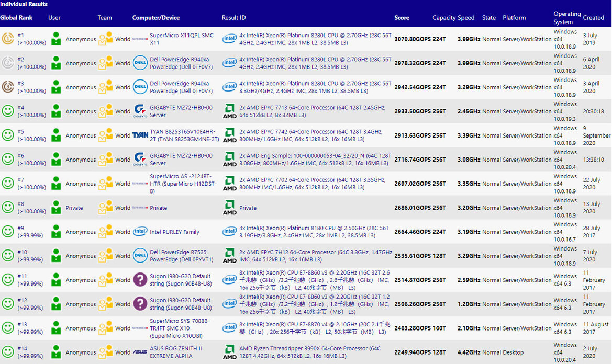Sort by the Operating System column header
Image resolution: width=612 pixels, height=364 pixels.
[x=567, y=18]
